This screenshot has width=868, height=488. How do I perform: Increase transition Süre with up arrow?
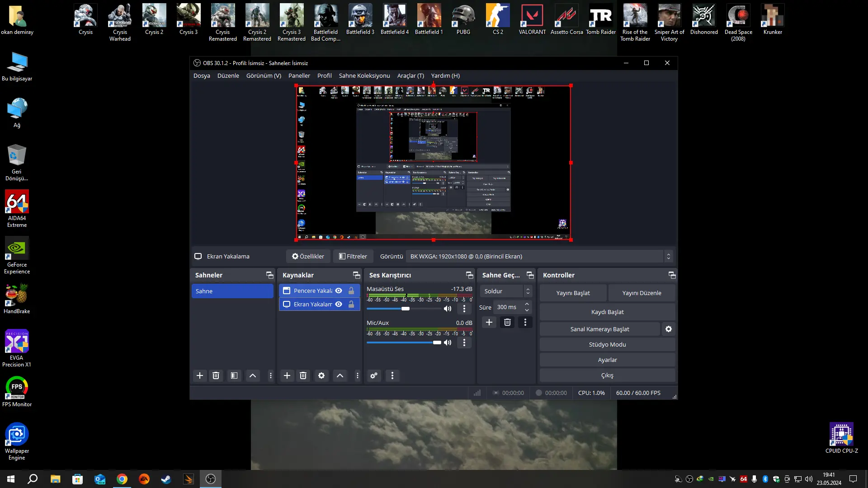point(527,304)
